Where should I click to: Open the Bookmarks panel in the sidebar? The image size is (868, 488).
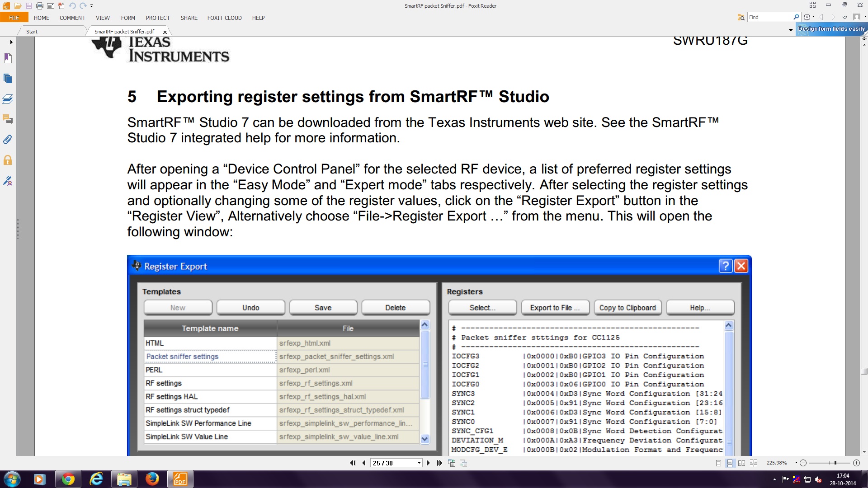click(8, 58)
